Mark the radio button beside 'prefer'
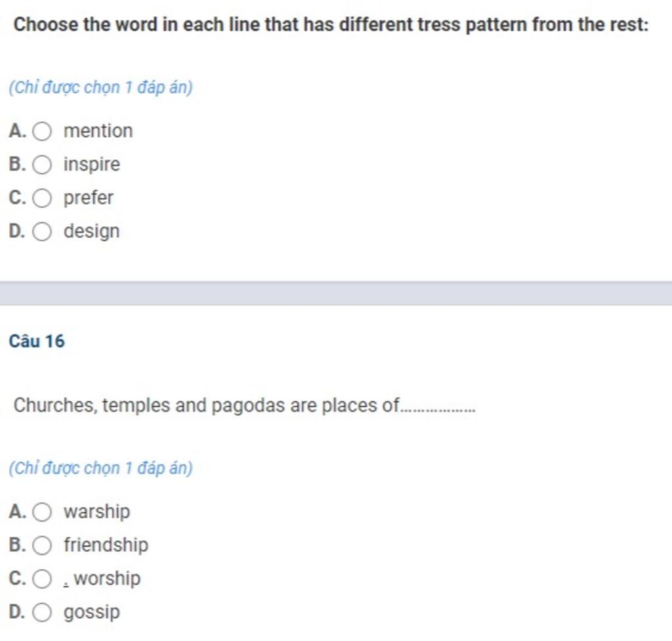Image resolution: width=672 pixels, height=641 pixels. (x=42, y=198)
